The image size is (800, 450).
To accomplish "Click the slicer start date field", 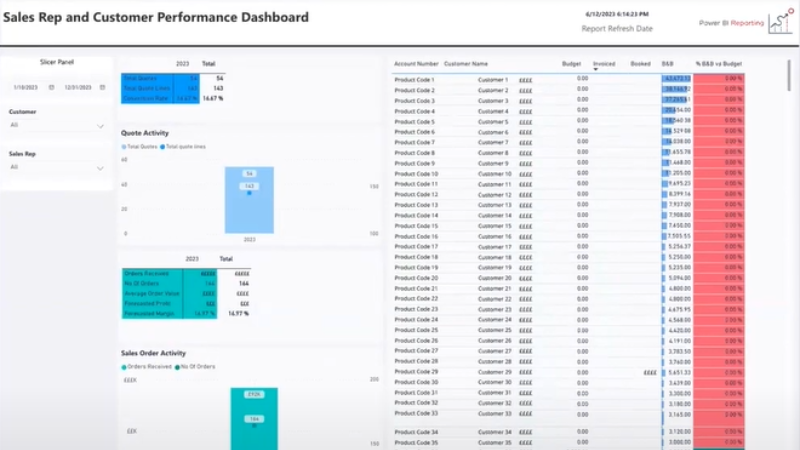I will tap(26, 87).
